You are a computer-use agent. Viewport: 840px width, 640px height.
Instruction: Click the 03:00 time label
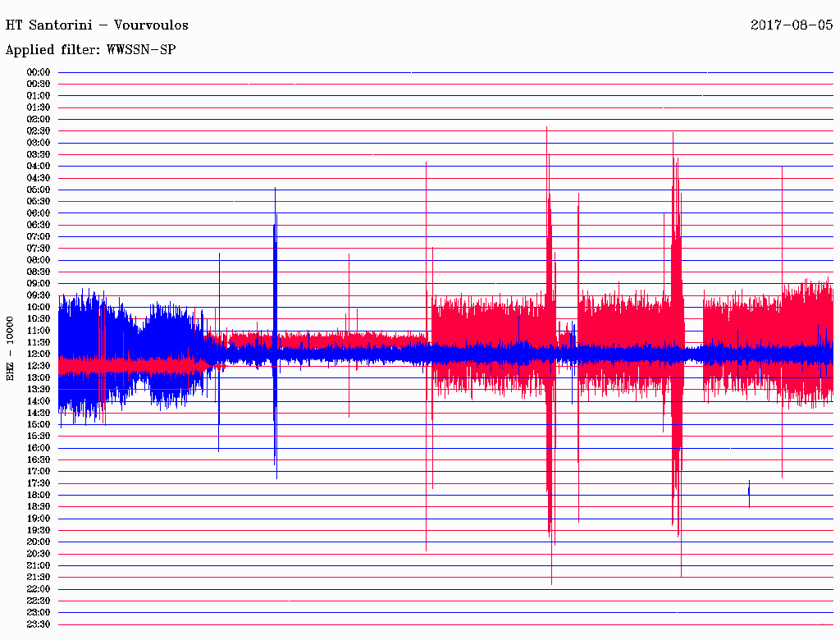tap(39, 143)
